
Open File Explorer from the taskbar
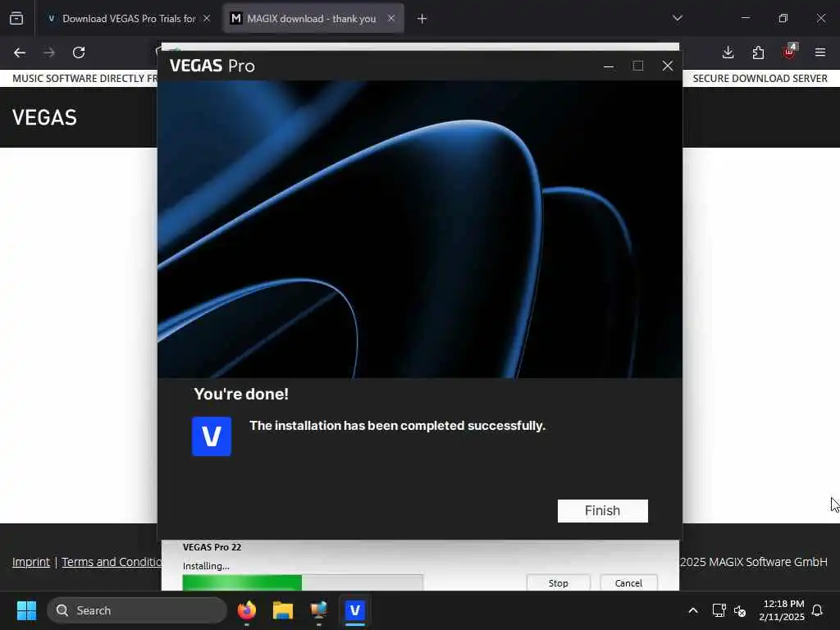[x=283, y=610]
